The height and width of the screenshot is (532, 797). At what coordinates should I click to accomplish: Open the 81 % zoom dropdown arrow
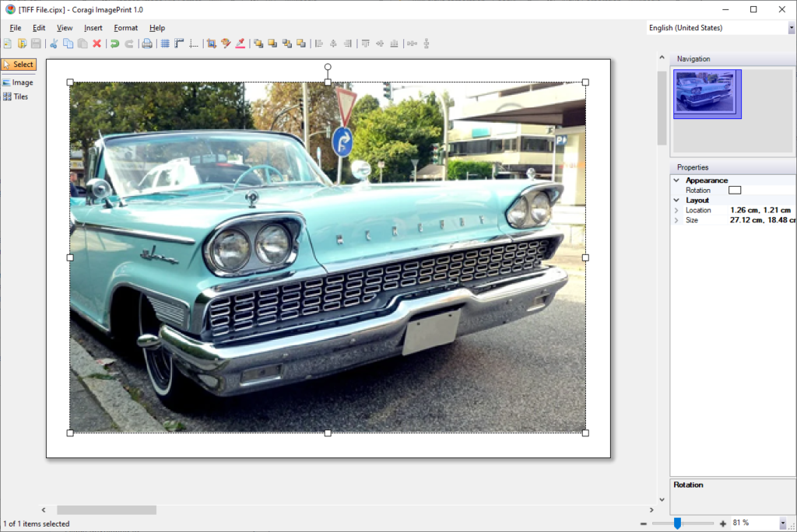pos(783,523)
